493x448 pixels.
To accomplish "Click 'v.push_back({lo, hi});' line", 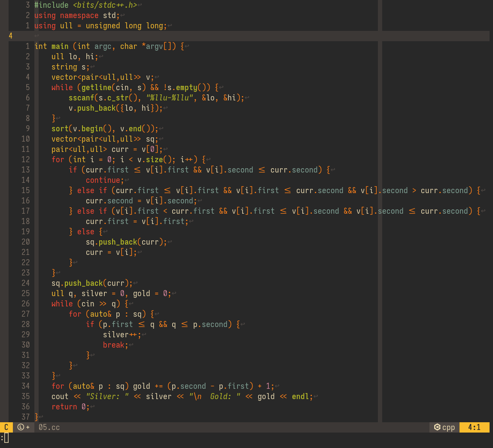I will [116, 108].
